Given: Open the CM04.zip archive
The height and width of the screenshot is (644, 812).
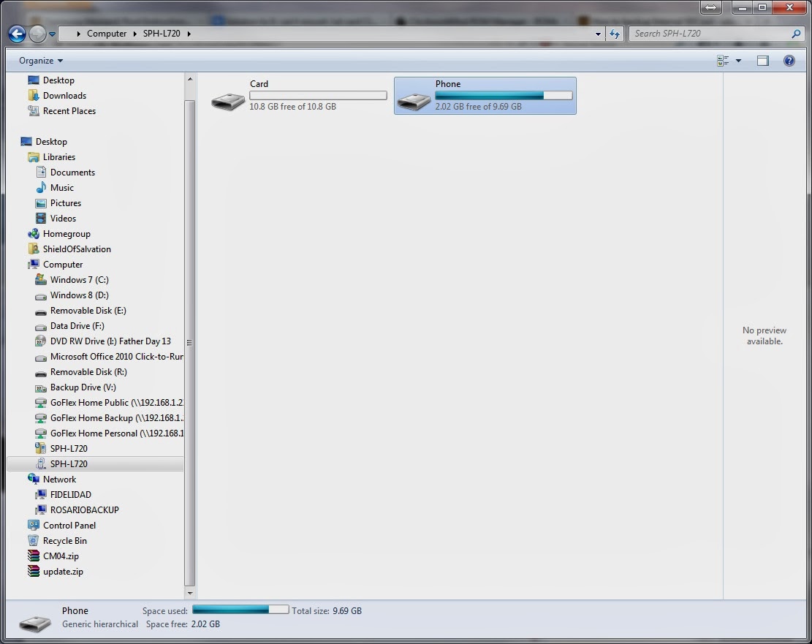Looking at the screenshot, I should [53, 556].
